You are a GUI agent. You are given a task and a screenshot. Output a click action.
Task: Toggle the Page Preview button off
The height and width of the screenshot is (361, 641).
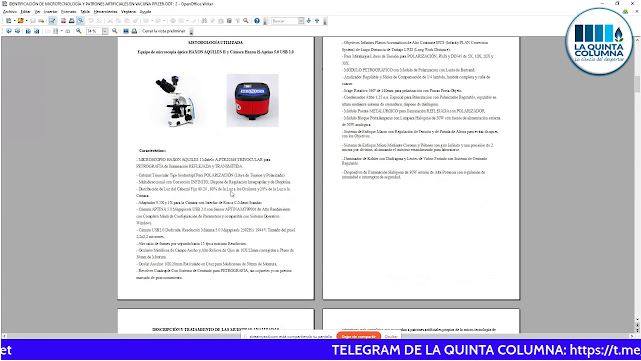[x=81, y=20]
